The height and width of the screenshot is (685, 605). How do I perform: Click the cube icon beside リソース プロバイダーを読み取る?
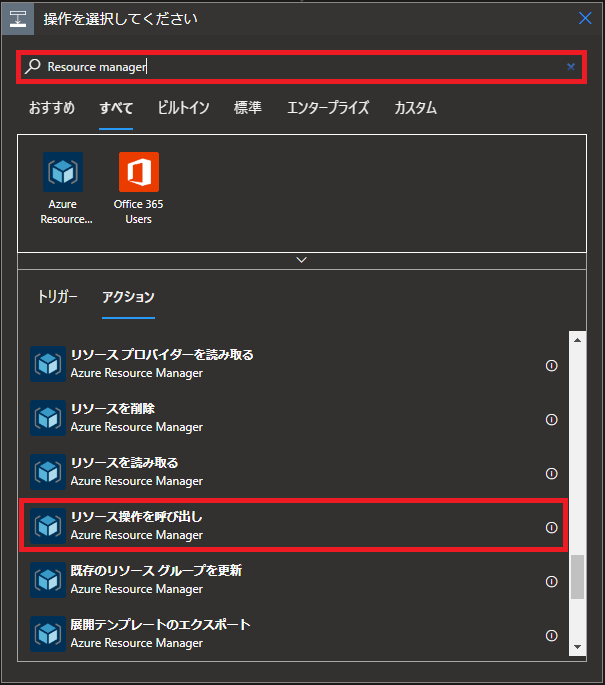point(48,364)
